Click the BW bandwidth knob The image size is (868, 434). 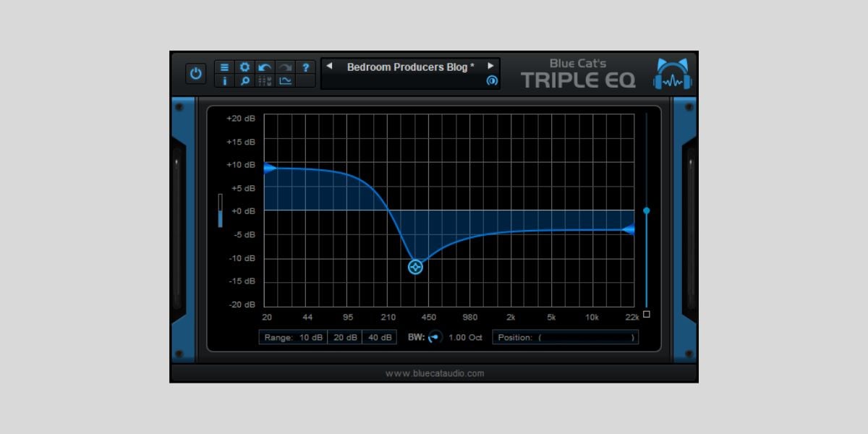tap(435, 337)
